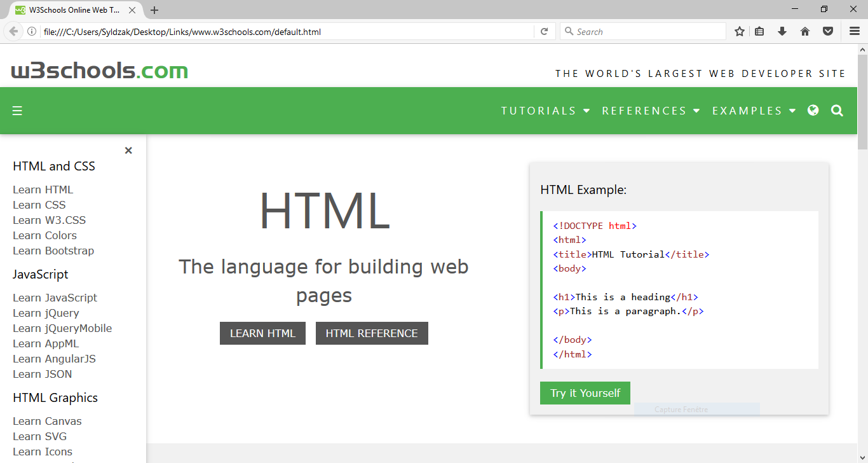Open Learn jQueryMobile sidebar link
Viewport: 868px width, 463px height.
coord(62,328)
